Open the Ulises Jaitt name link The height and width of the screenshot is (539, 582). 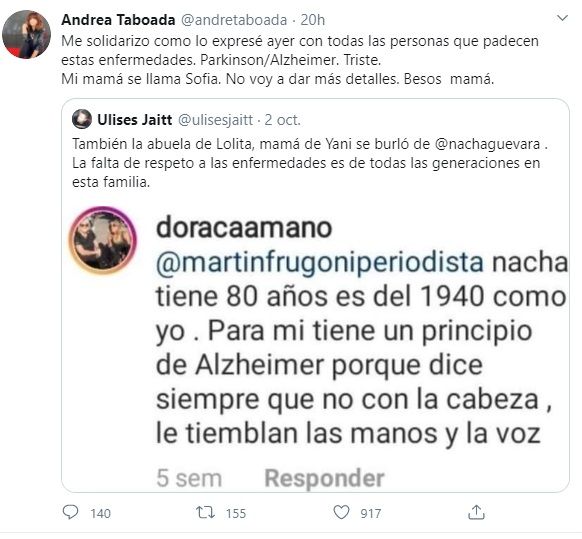(x=134, y=120)
